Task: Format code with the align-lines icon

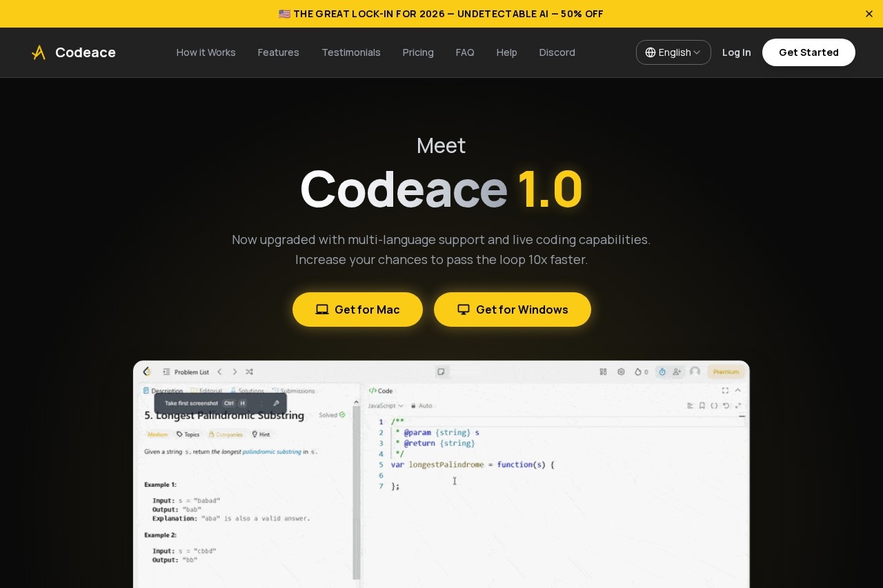Action: coord(691,405)
